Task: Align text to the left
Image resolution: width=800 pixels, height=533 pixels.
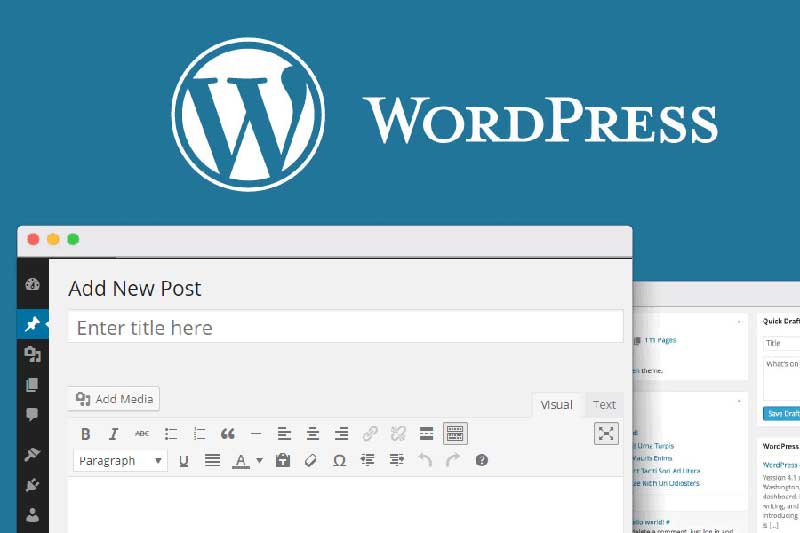Action: (x=284, y=434)
